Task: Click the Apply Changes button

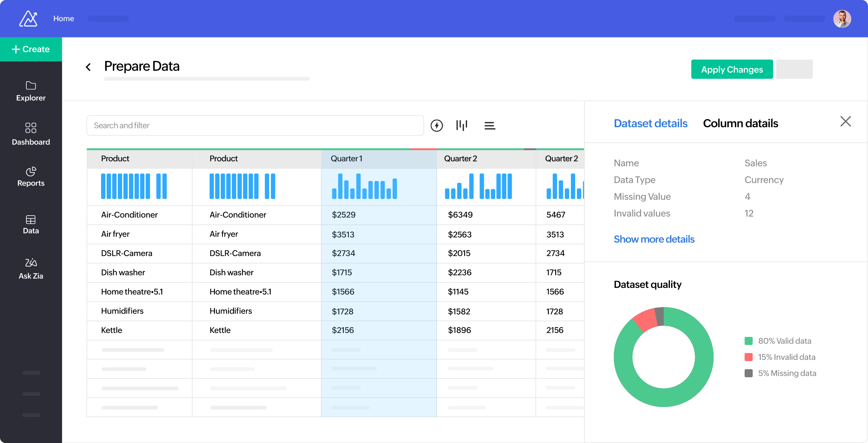Action: pos(732,69)
